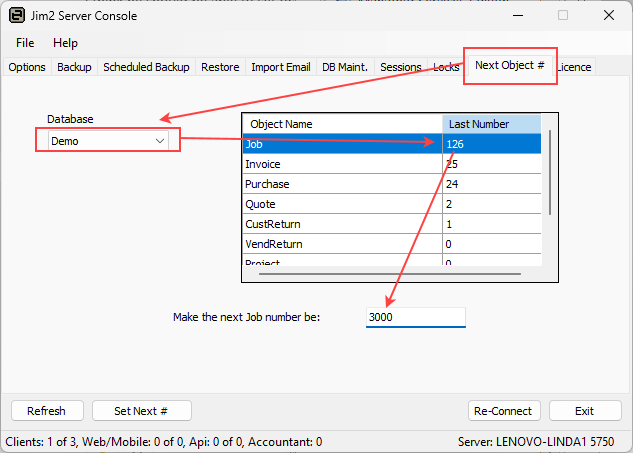Click the Exit button
Viewport: 633px width, 453px height.
point(585,411)
